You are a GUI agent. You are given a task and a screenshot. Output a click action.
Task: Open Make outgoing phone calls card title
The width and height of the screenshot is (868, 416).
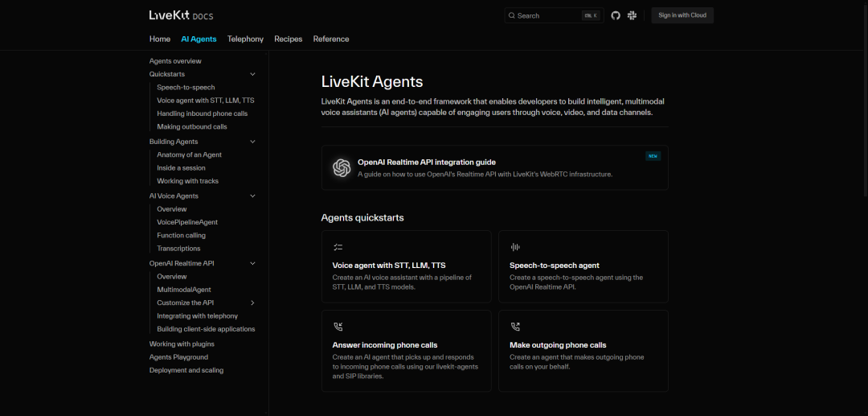[558, 345]
